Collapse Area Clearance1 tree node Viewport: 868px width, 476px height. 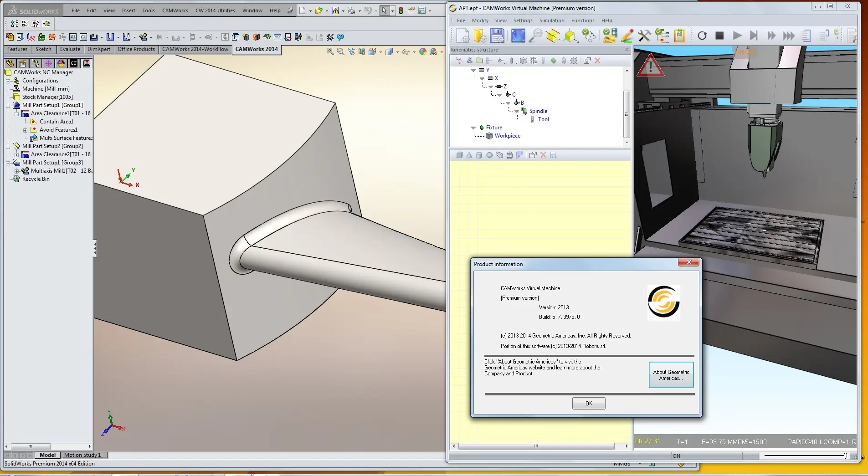click(x=16, y=114)
